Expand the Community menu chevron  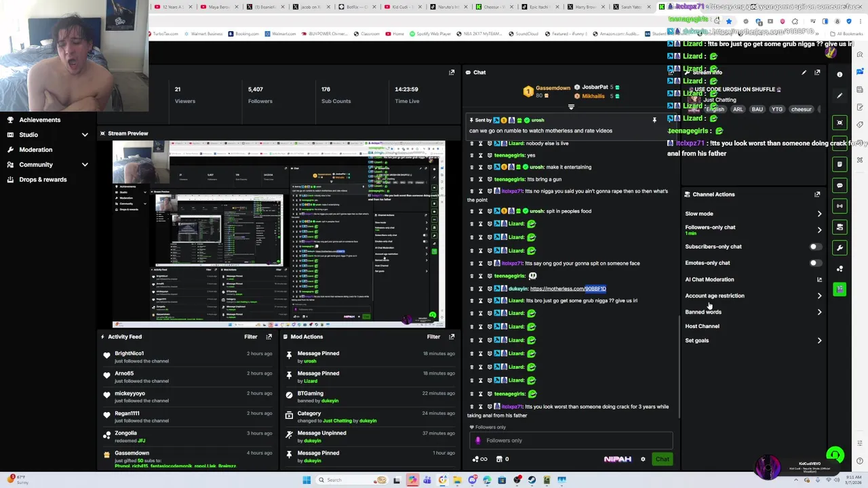point(85,165)
